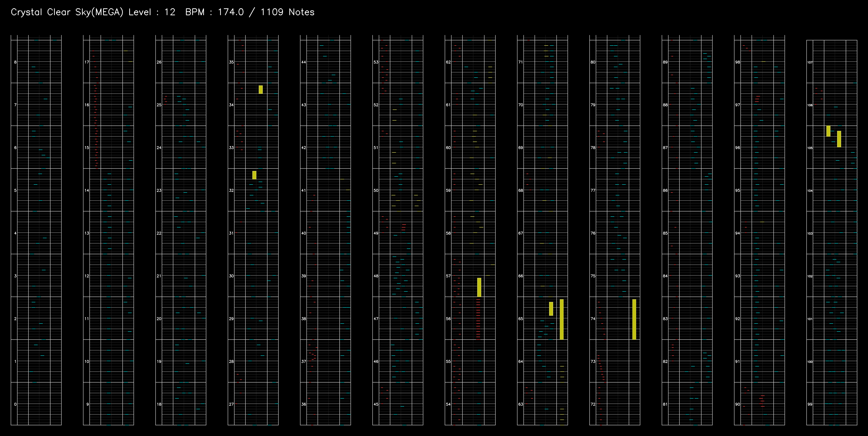Click measure number 9

88,404
